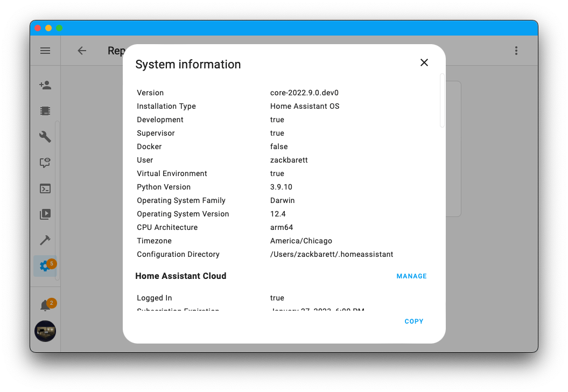
Task: Open the chat bubble eye icon
Action: pos(45,163)
